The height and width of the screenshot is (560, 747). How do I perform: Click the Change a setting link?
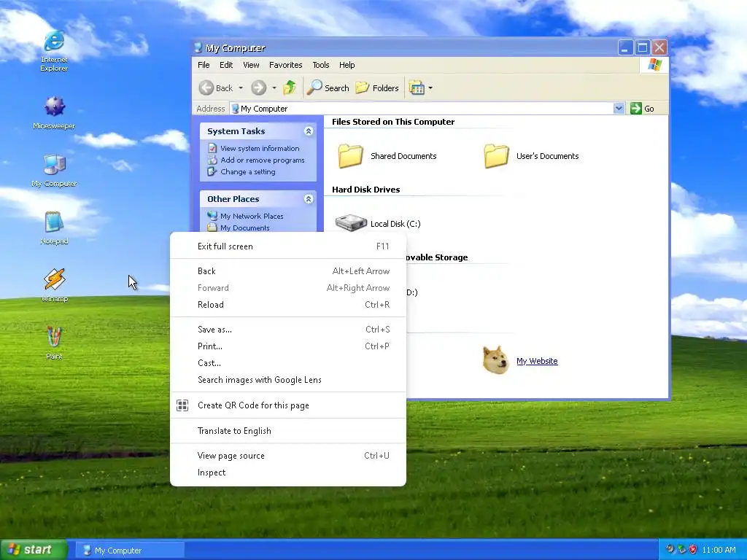click(x=248, y=172)
